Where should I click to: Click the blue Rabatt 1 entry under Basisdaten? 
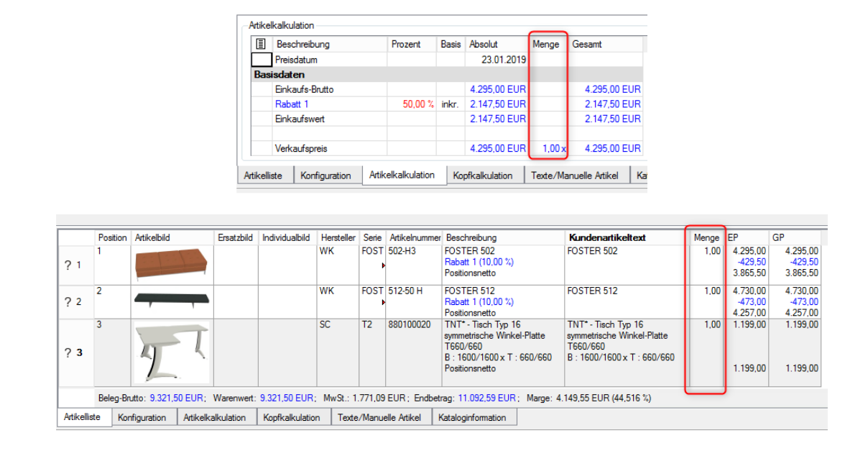point(292,104)
